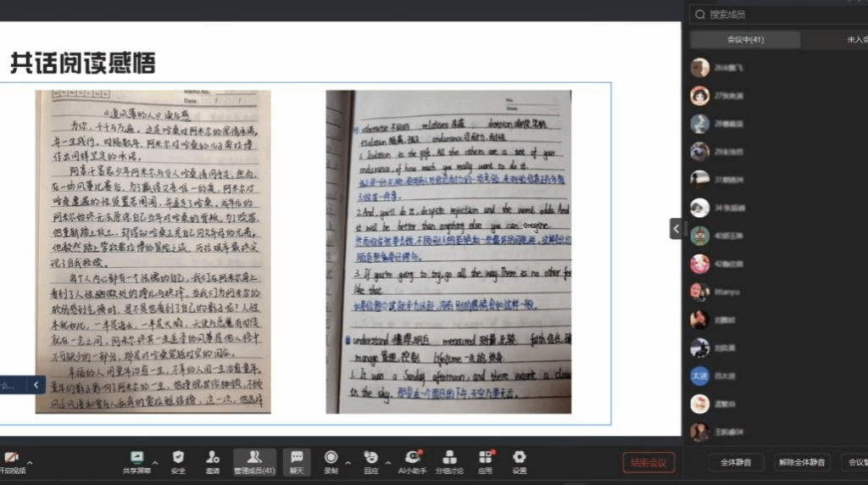Viewport: 868px width, 485px height.
Task: Open the Apps (应用) icon
Action: pos(485,458)
